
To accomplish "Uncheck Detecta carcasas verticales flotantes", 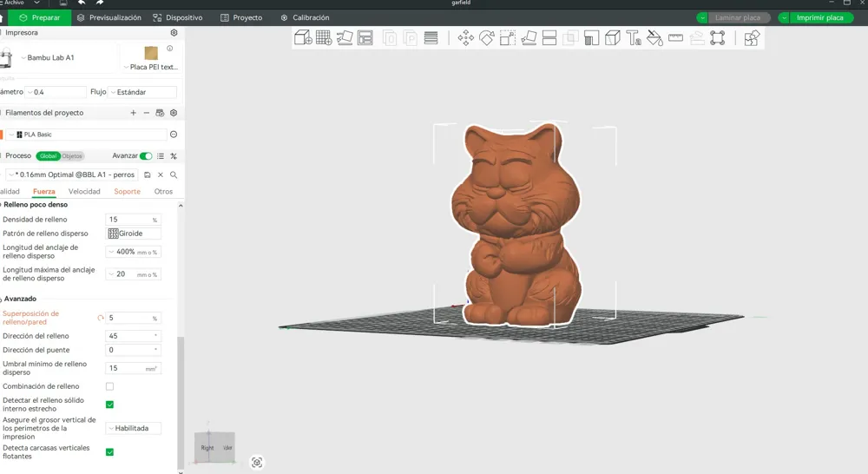I will [109, 452].
